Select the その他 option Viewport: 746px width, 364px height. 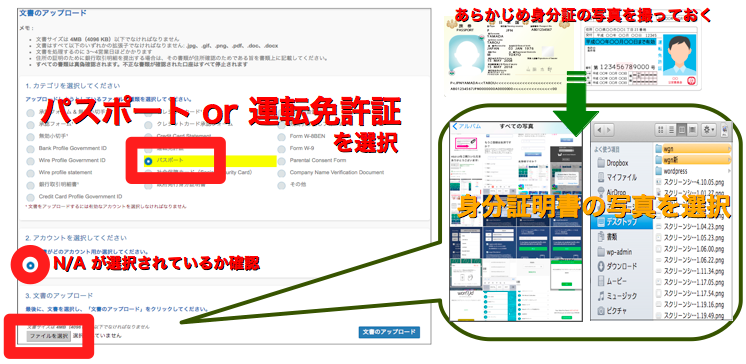click(282, 185)
